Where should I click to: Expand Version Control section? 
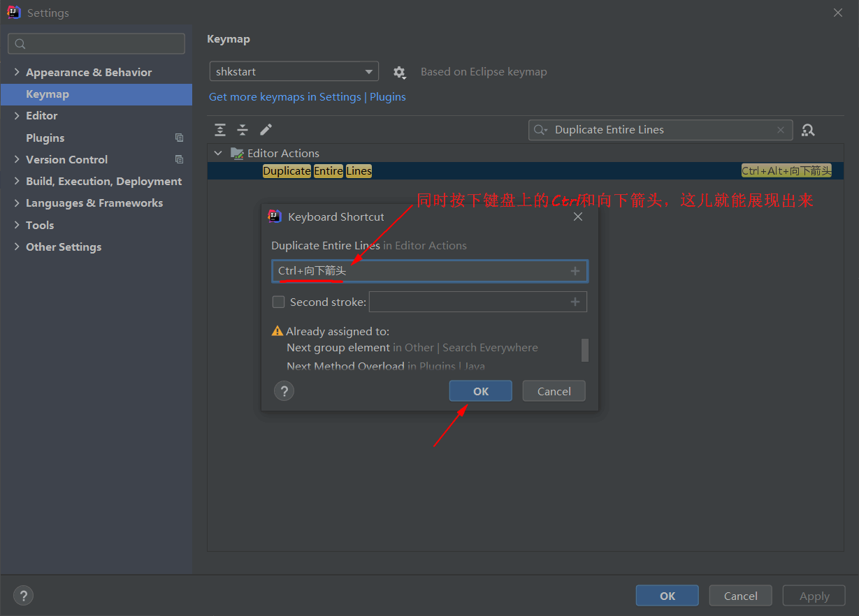tap(17, 160)
